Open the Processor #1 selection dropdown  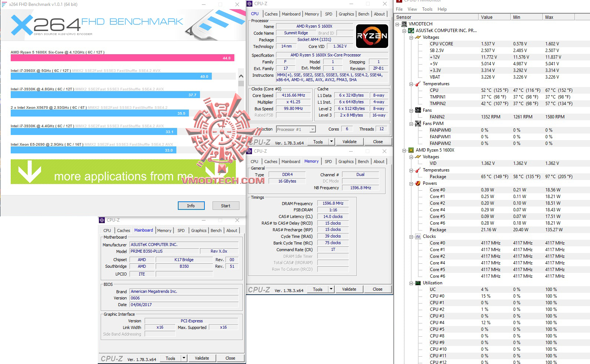[313, 129]
